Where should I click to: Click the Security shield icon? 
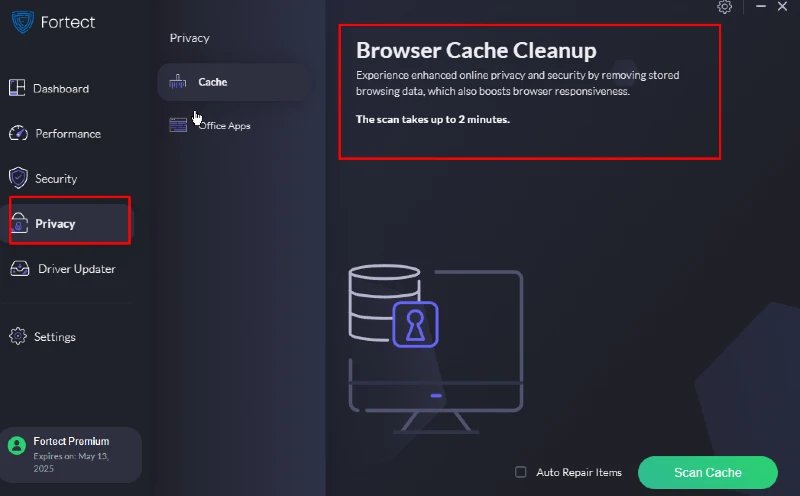18,178
